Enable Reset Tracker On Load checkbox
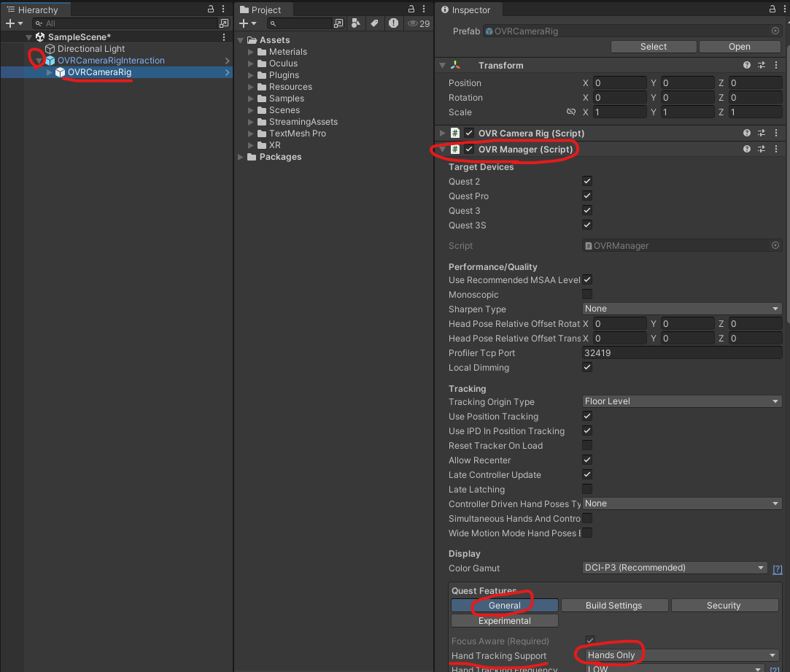This screenshot has width=790, height=672. [587, 445]
